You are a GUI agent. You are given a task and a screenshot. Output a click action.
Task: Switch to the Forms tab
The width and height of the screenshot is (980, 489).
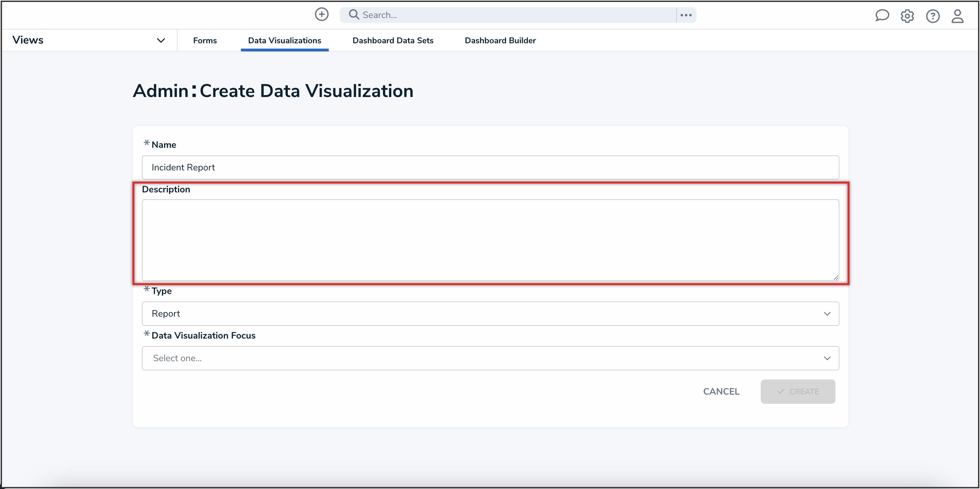point(205,40)
